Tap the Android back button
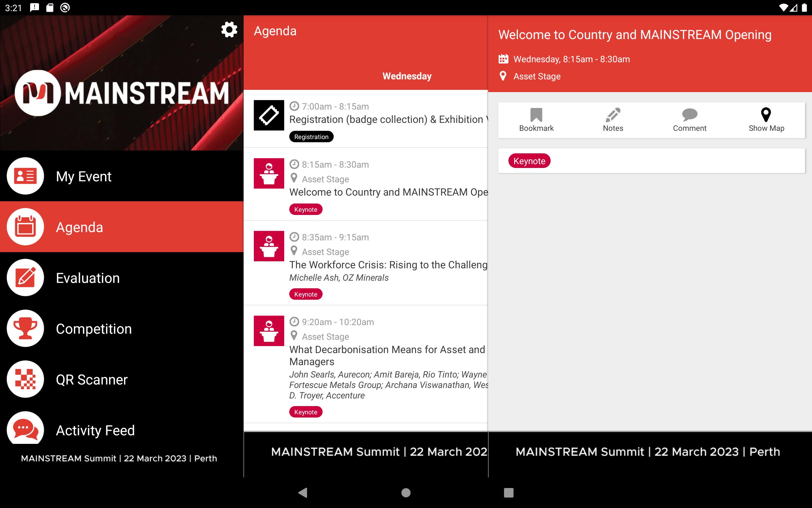This screenshot has width=812, height=508. tap(303, 492)
